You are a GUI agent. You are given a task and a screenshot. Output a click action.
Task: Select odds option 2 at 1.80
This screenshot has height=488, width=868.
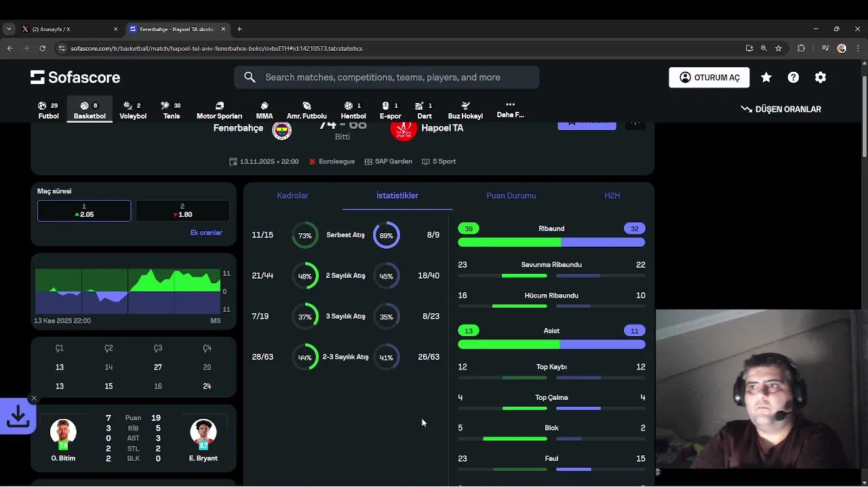pyautogui.click(x=182, y=211)
